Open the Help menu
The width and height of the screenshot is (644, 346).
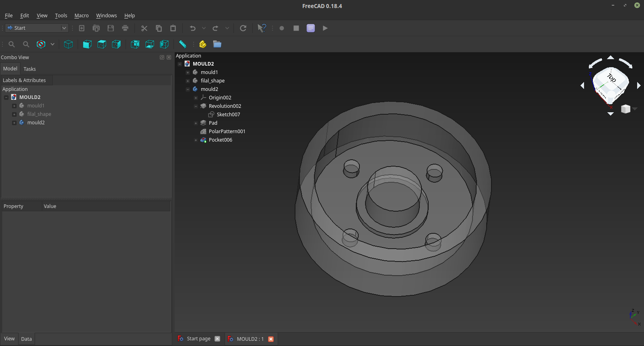(130, 15)
